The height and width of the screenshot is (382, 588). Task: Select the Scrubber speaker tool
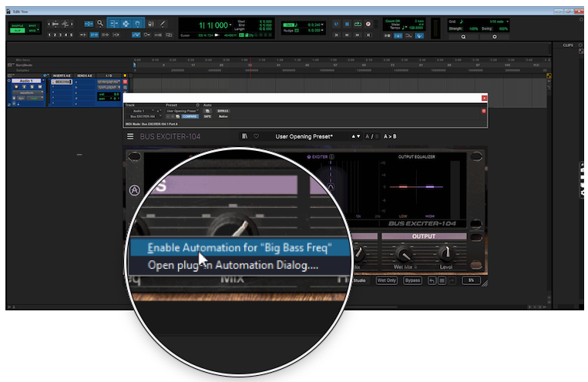pos(151,24)
